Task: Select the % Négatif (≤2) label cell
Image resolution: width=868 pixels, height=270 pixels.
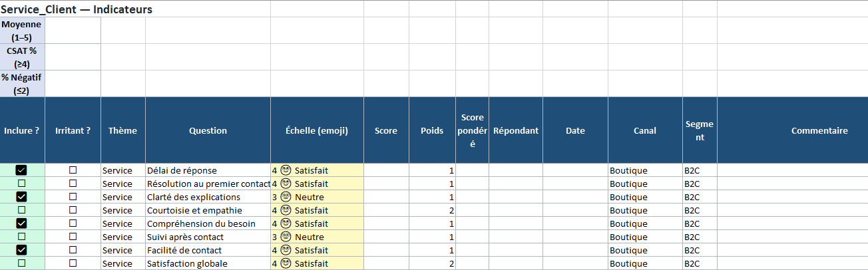Action: (22, 84)
